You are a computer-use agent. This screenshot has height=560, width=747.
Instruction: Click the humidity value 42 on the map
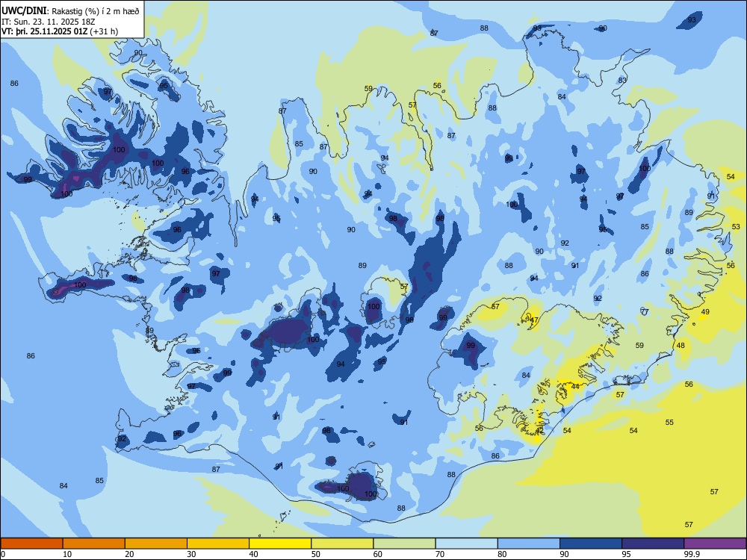(x=539, y=431)
